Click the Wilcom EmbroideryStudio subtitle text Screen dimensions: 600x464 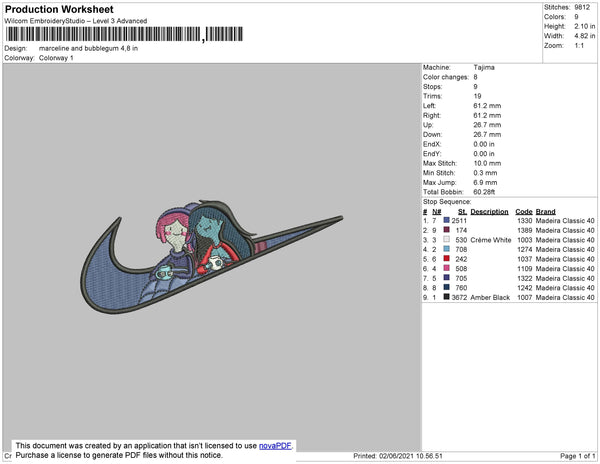[76, 21]
